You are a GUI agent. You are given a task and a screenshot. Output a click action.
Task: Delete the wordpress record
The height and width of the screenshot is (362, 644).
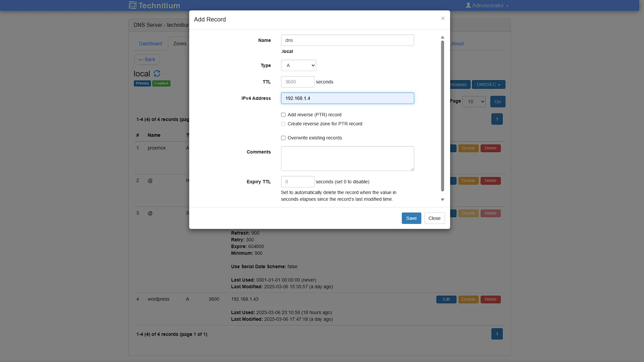(490, 299)
